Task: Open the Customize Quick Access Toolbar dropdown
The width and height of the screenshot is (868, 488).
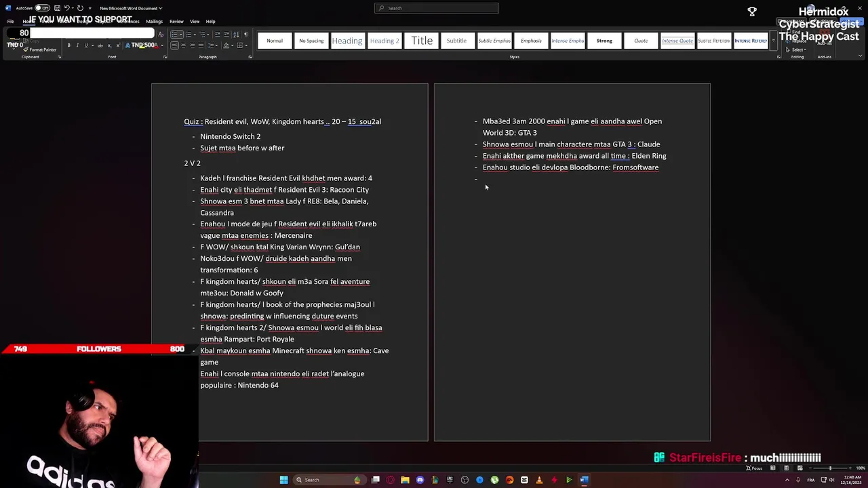Action: (x=90, y=8)
